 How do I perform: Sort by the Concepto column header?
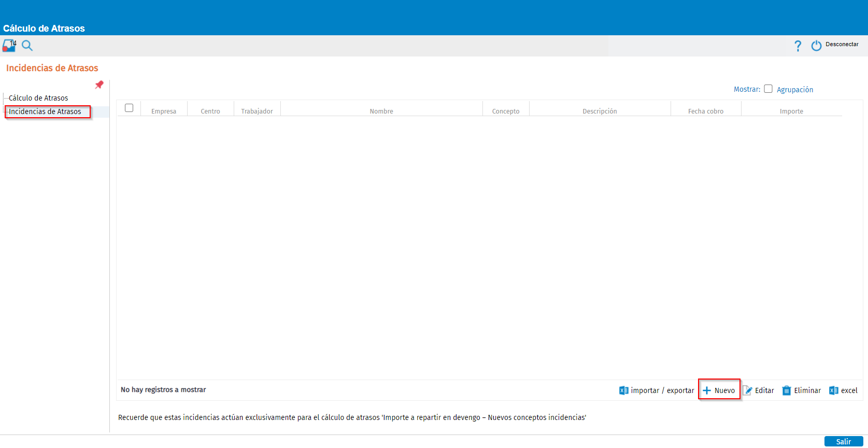[506, 111]
